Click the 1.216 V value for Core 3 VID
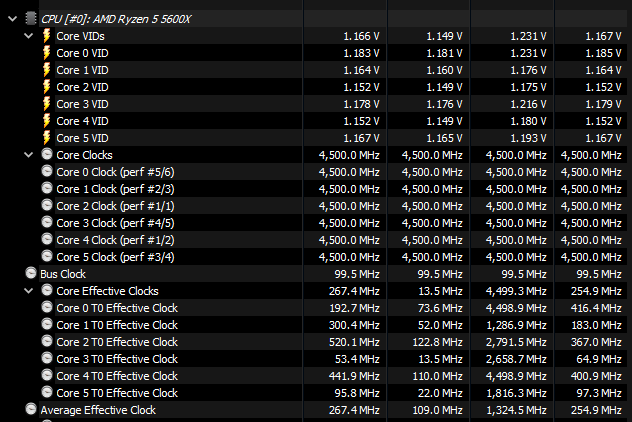632x422 pixels. 528,104
